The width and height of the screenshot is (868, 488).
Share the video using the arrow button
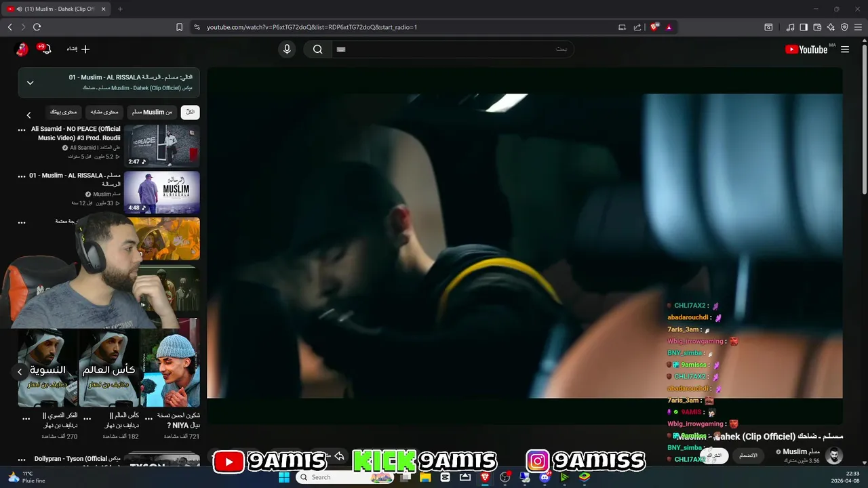[x=339, y=457]
